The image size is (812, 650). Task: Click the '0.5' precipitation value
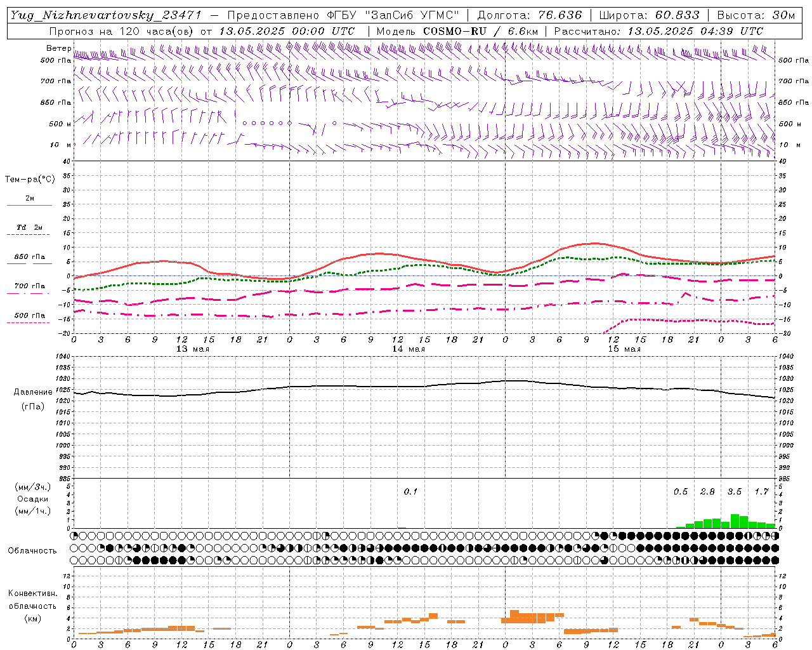[x=681, y=491]
